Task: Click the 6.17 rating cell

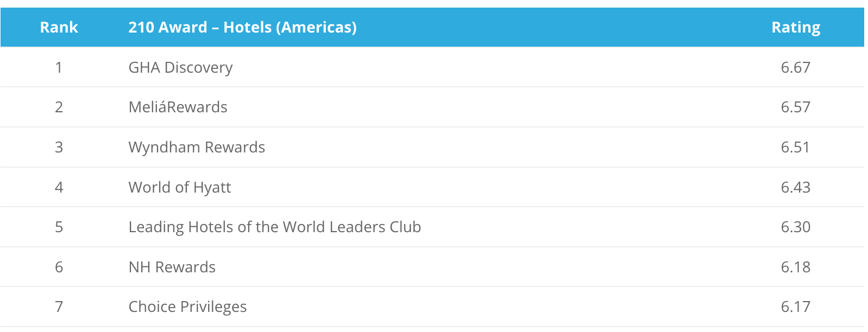Action: [x=795, y=307]
